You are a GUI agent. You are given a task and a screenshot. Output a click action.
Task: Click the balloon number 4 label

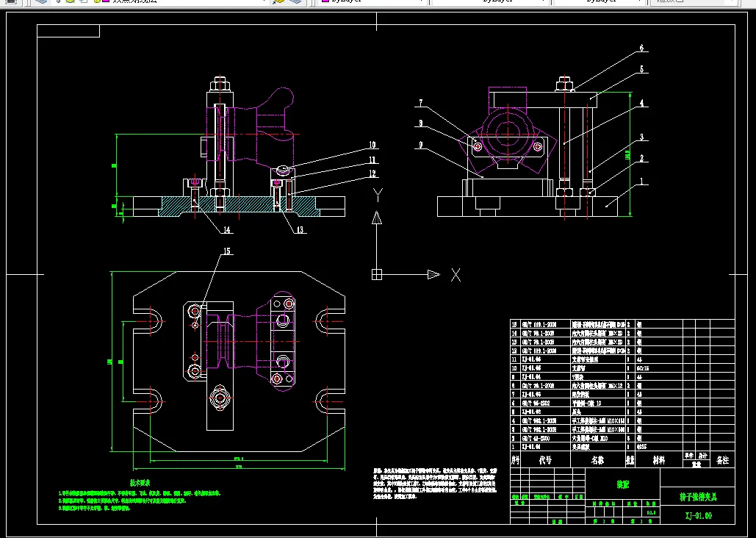click(641, 103)
